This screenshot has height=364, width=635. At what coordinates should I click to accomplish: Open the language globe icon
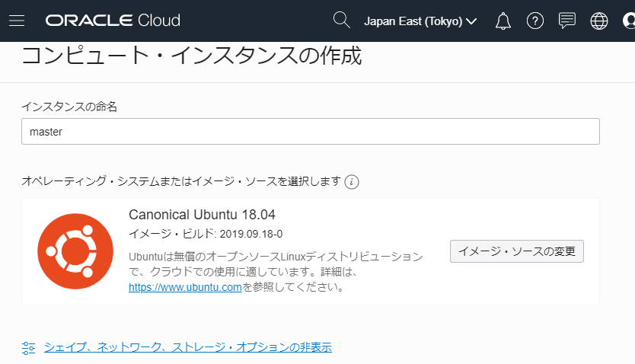(x=599, y=21)
